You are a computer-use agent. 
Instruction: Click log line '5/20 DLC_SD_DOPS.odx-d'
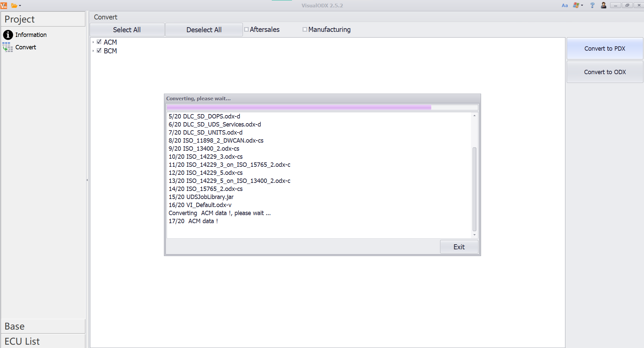(x=204, y=116)
